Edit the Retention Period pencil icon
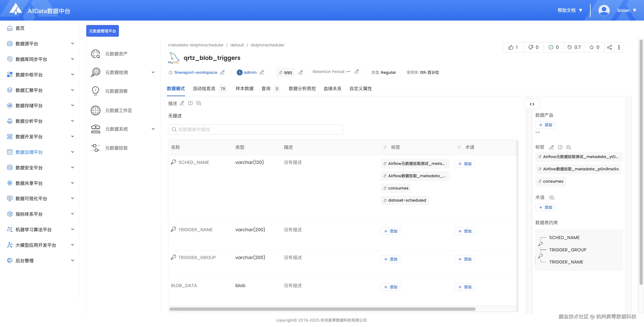Image resolution: width=644 pixels, height=327 pixels. [357, 72]
